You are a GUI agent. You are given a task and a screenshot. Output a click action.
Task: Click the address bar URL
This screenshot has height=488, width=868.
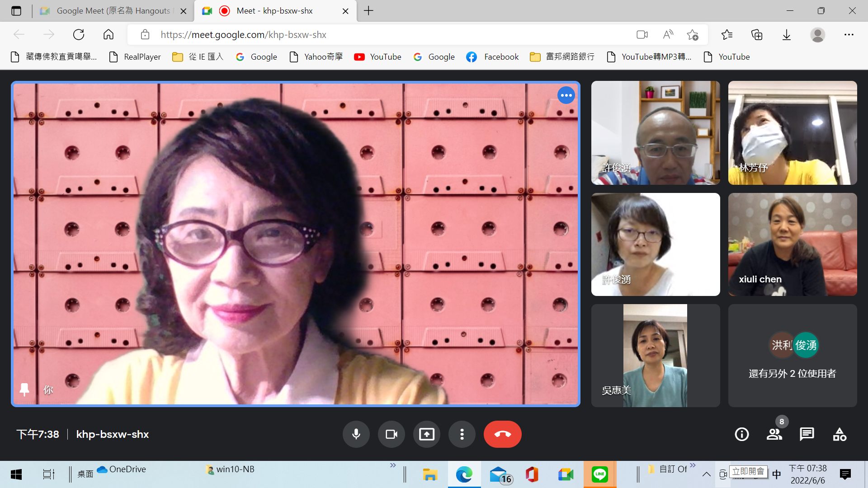tap(243, 35)
